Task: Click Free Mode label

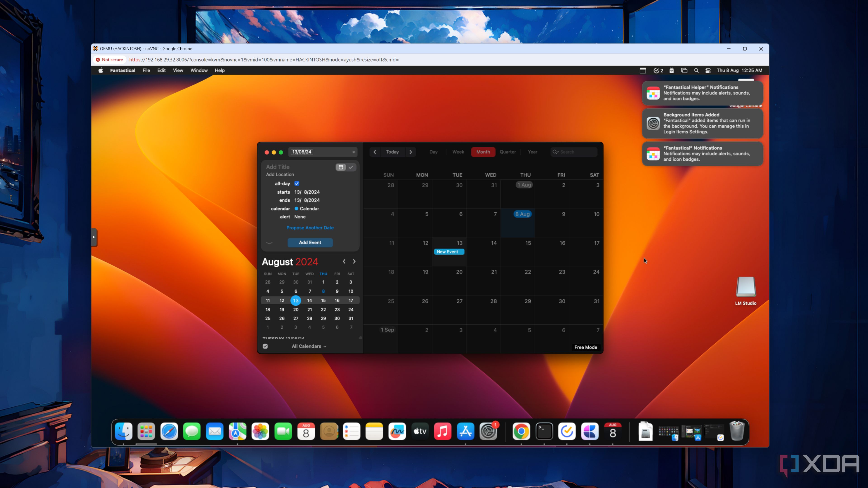Action: pos(586,347)
